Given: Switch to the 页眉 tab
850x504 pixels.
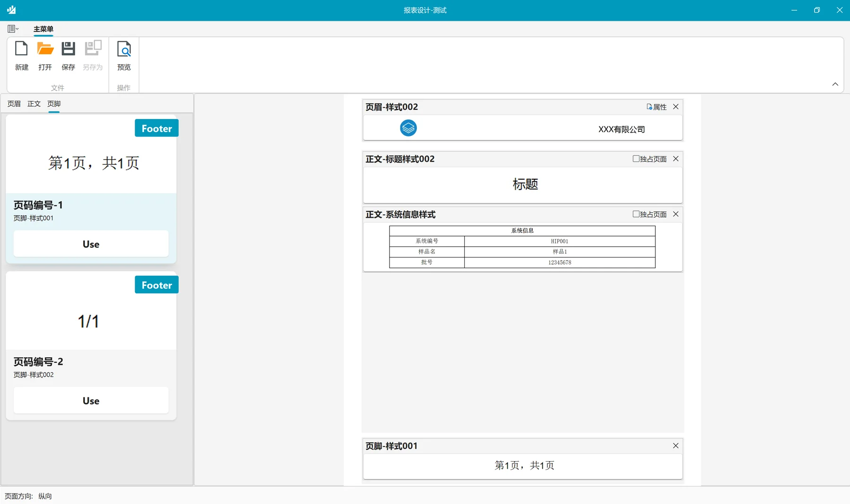Looking at the screenshot, I should [14, 104].
